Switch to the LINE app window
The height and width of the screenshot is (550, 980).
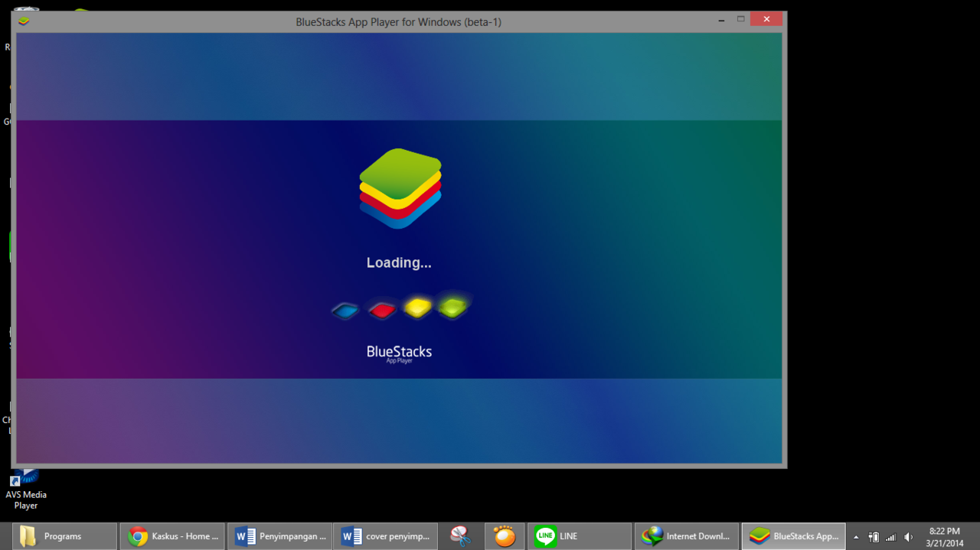point(580,536)
